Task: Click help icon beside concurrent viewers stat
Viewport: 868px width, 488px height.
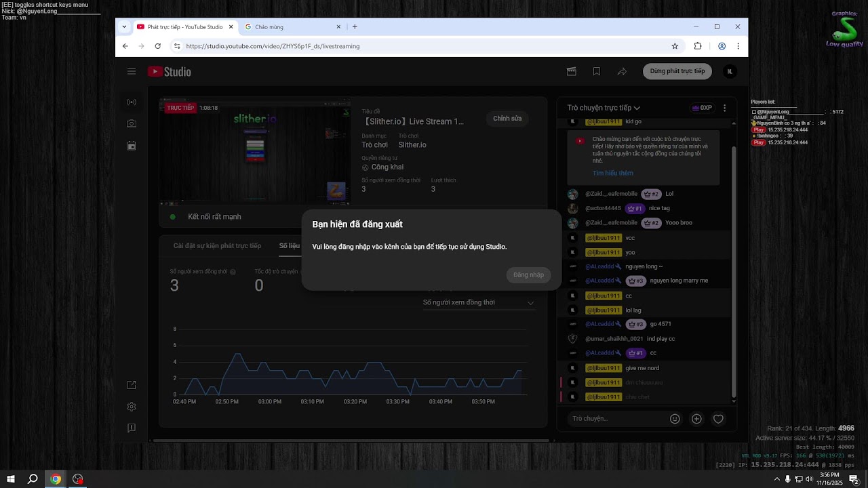Action: coord(233,272)
